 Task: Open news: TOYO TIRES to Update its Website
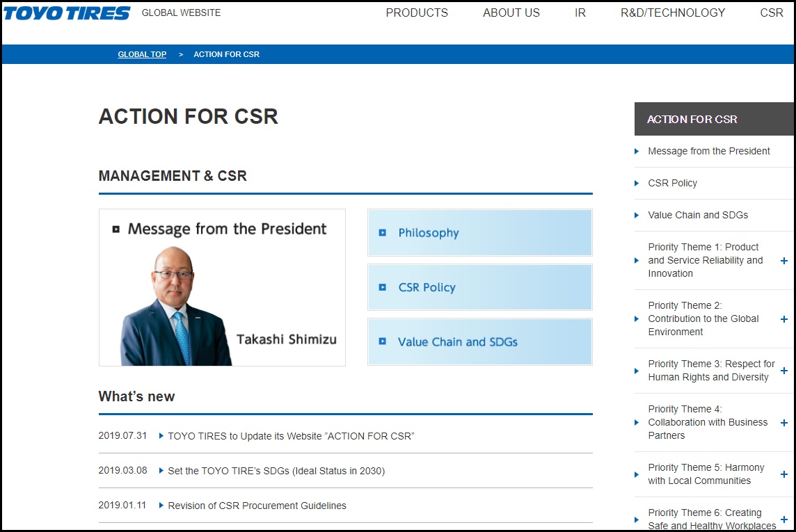click(291, 436)
